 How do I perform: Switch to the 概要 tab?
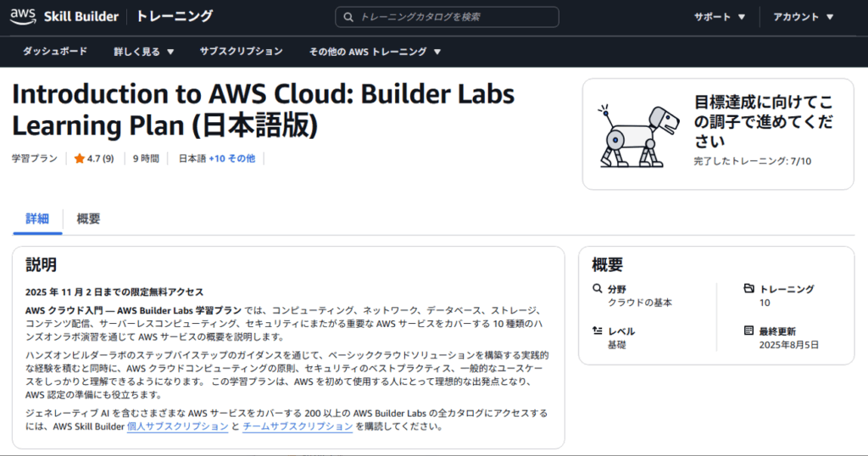[x=88, y=219]
